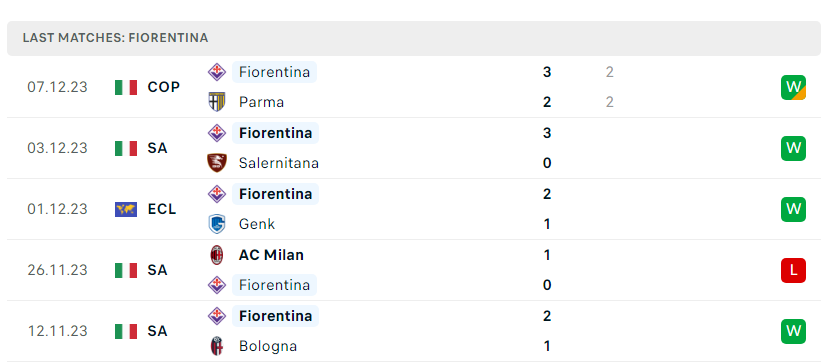The width and height of the screenshot is (821, 363).
Task: Click the Salernitana club crest icon
Action: click(216, 163)
